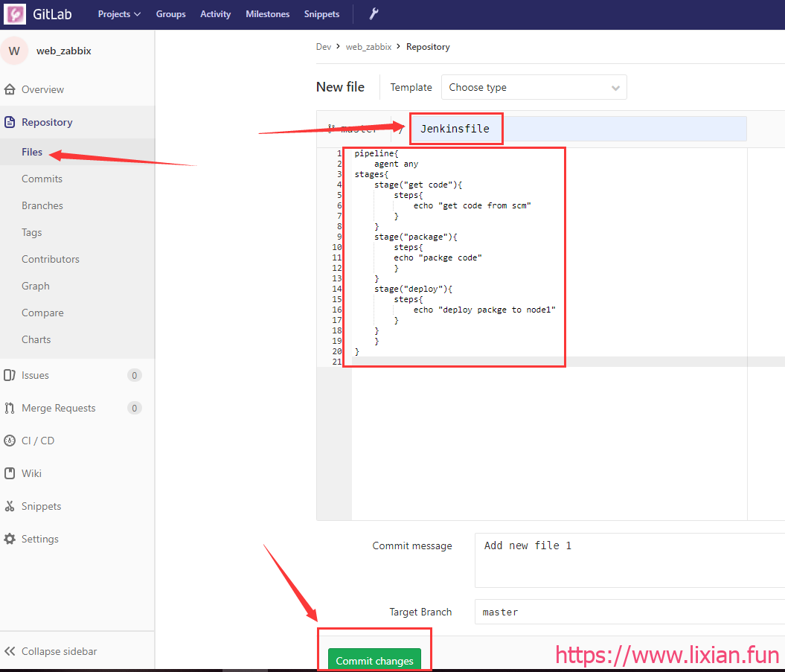Open the Projects dropdown menu
The height and width of the screenshot is (672, 785).
tap(119, 14)
